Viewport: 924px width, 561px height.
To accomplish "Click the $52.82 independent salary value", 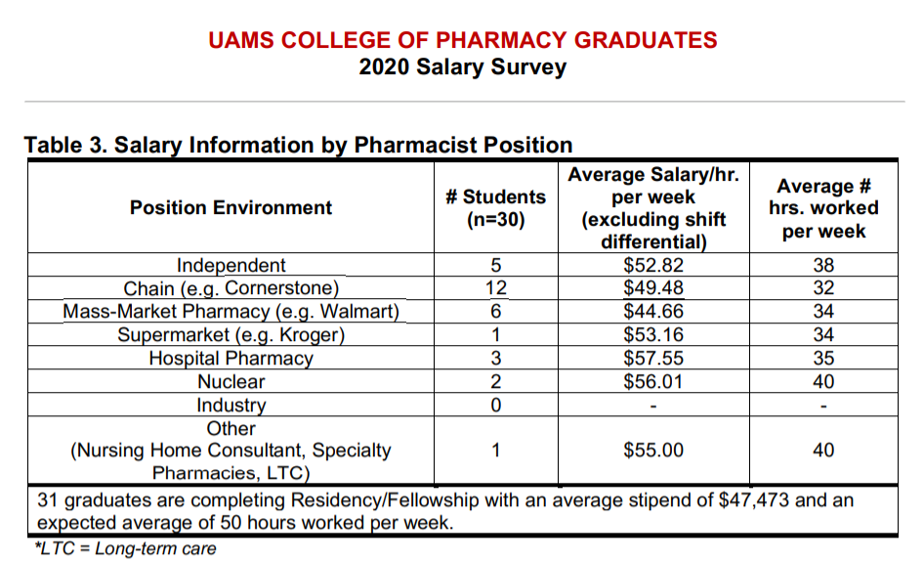I will [653, 265].
